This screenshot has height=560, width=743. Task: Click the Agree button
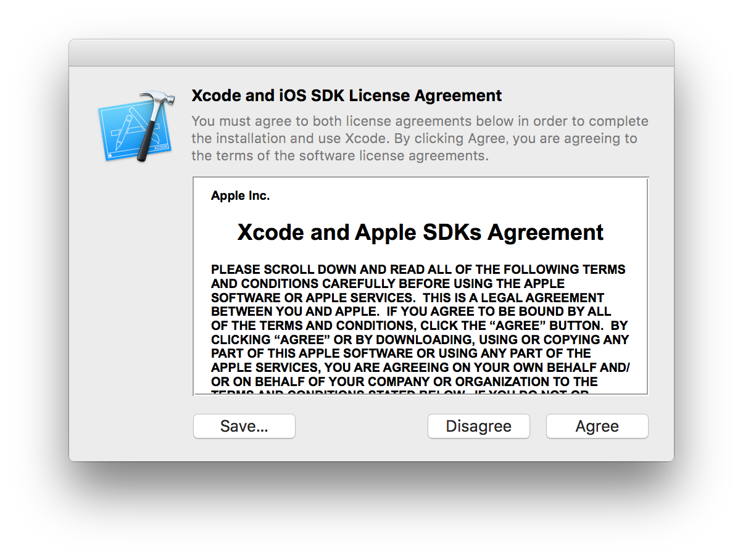[597, 426]
